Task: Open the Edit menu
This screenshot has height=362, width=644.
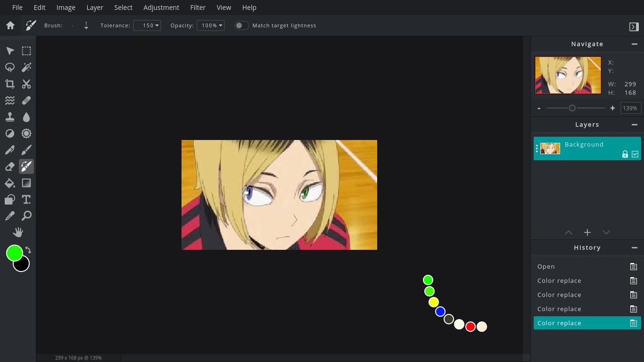Action: 40,8
